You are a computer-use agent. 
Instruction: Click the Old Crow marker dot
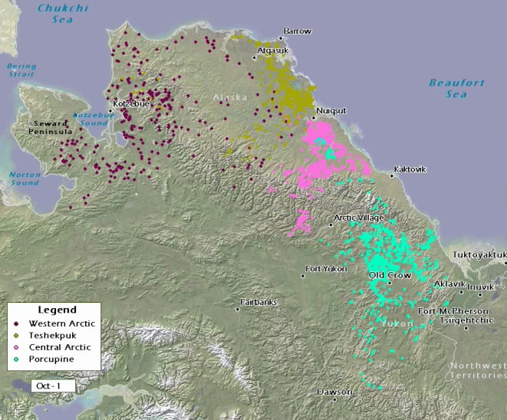coord(390,283)
